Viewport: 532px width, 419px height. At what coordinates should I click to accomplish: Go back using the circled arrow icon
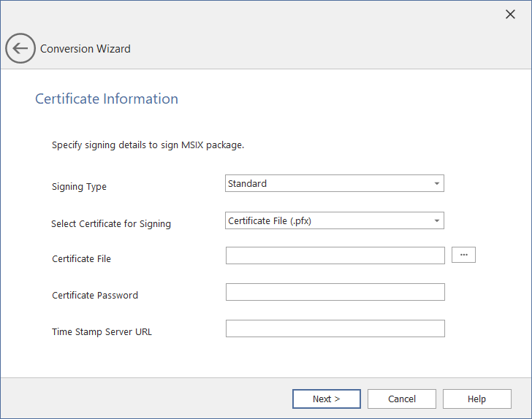[20, 49]
